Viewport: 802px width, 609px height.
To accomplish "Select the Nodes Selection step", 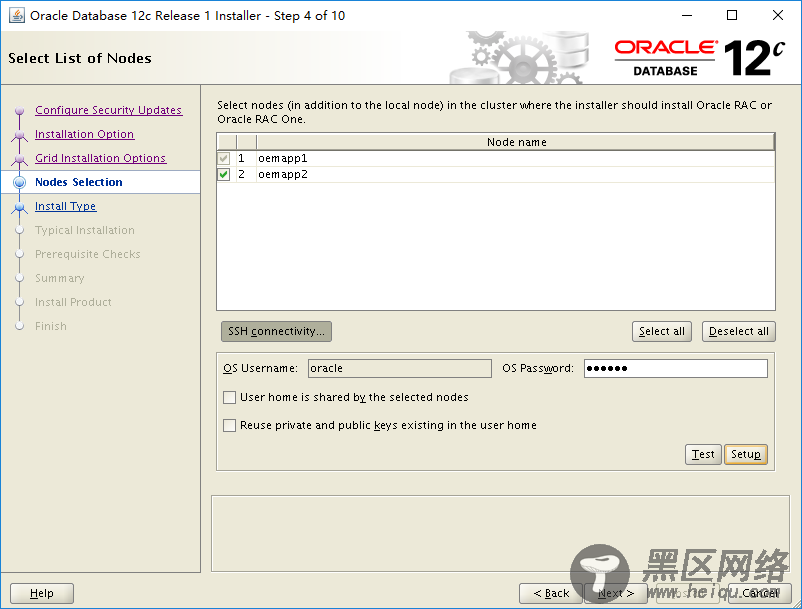I will point(79,182).
